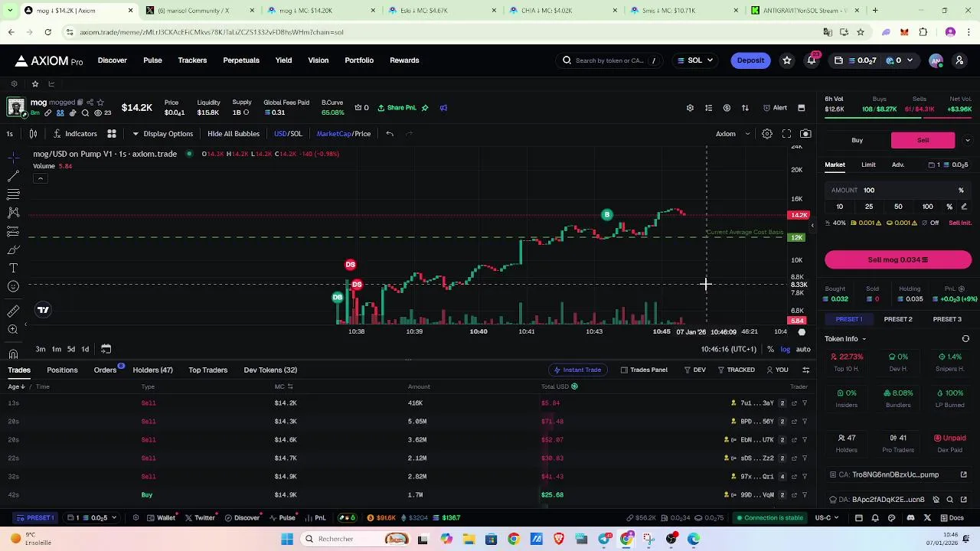
Task: Expand the Display Options dropdown
Action: point(162,134)
